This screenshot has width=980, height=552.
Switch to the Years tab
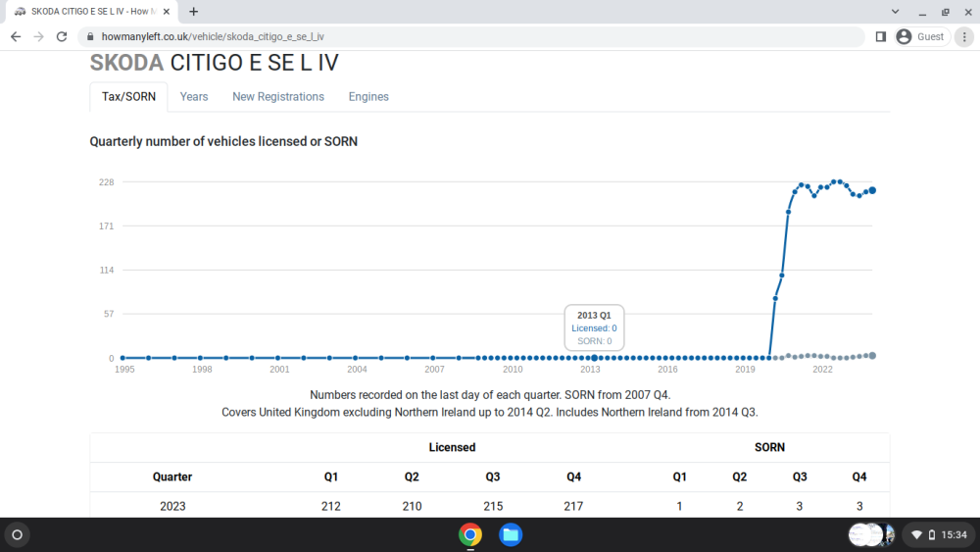[x=194, y=97]
